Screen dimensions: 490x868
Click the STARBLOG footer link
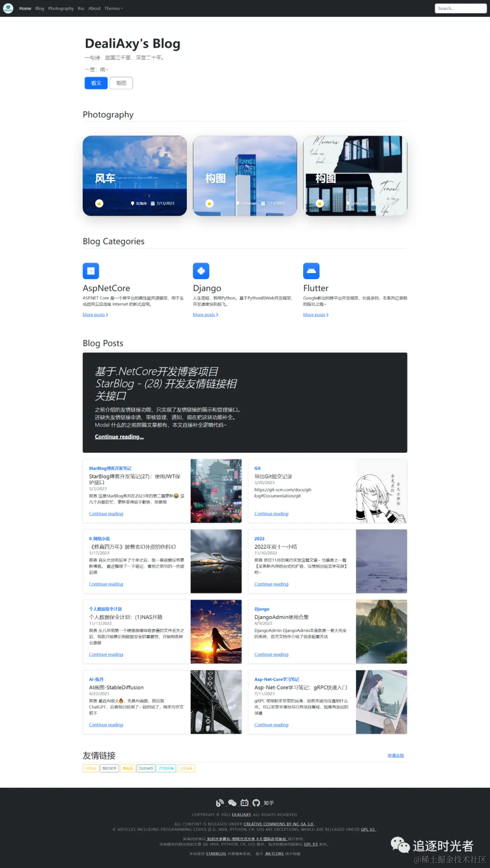coord(216,853)
